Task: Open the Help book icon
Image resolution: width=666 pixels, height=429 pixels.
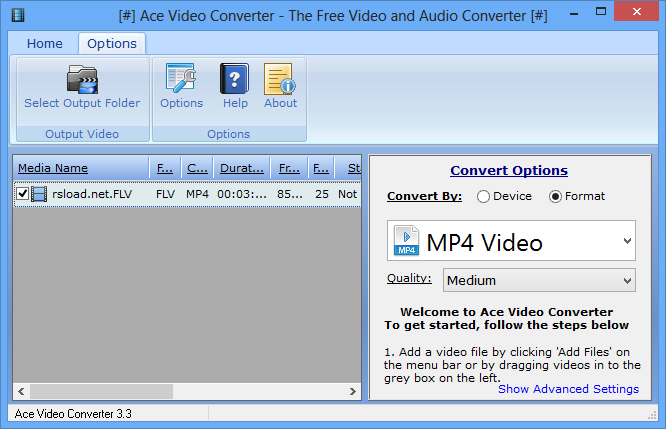Action: click(234, 79)
